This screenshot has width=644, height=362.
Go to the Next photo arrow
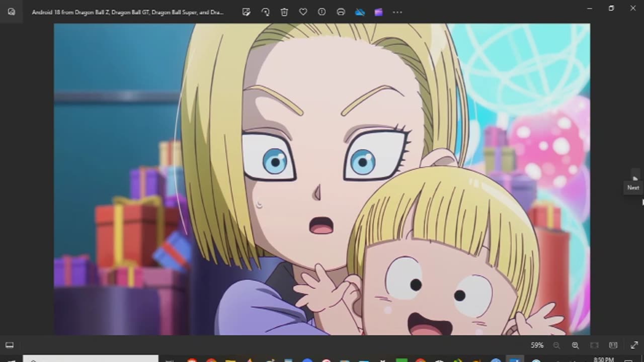point(635,177)
